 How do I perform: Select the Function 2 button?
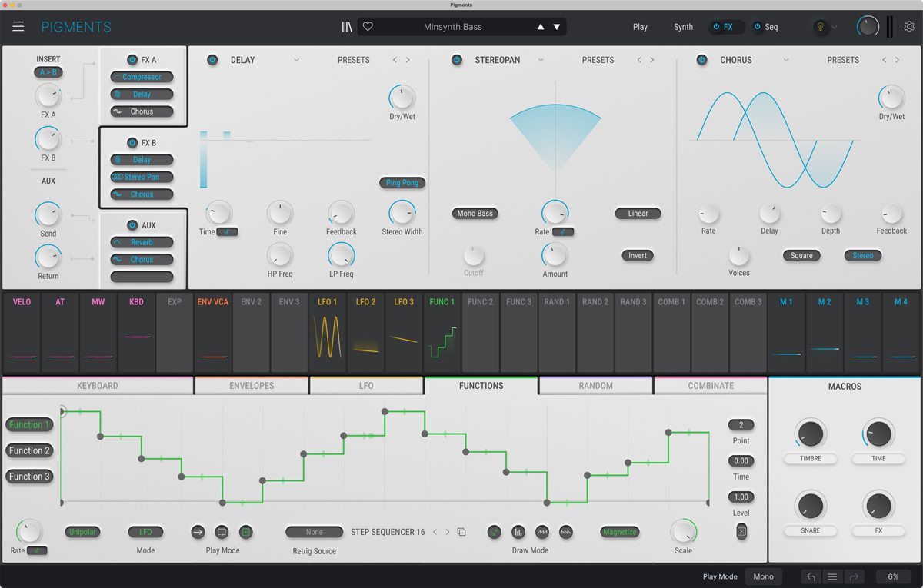point(29,450)
